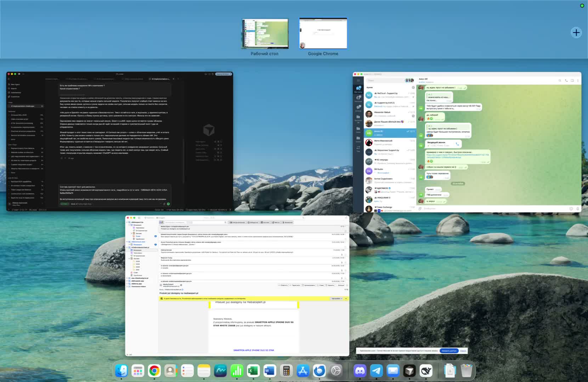Click the green send button in Cursor

[168, 204]
